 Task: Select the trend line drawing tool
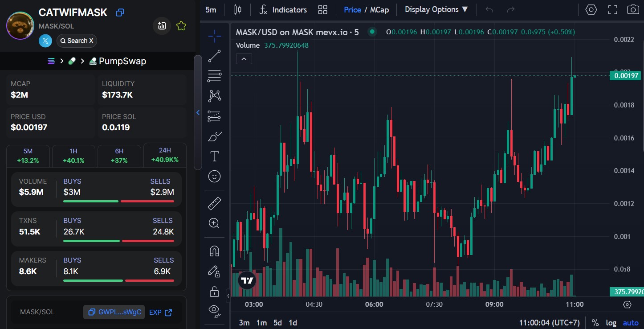coord(214,56)
